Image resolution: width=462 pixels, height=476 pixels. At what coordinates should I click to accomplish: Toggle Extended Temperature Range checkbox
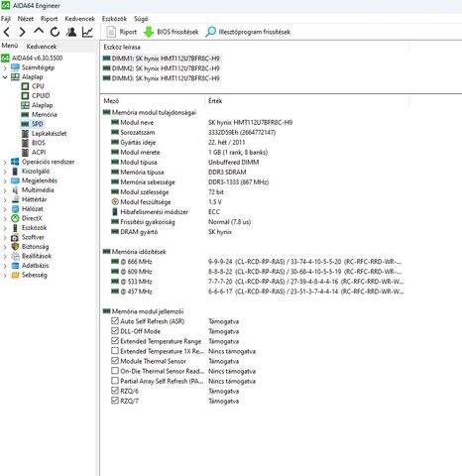pos(115,341)
